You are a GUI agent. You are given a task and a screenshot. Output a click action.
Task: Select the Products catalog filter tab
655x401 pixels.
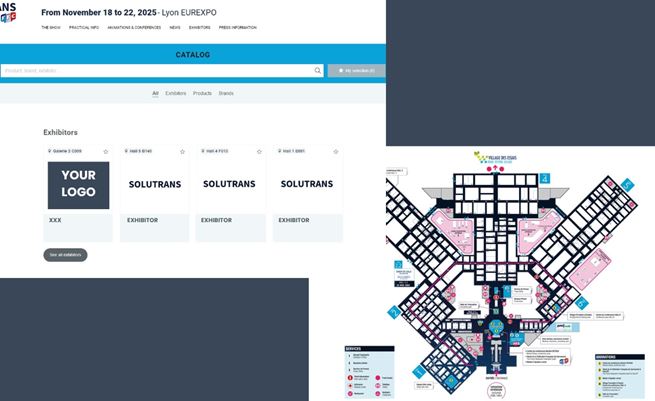click(202, 93)
